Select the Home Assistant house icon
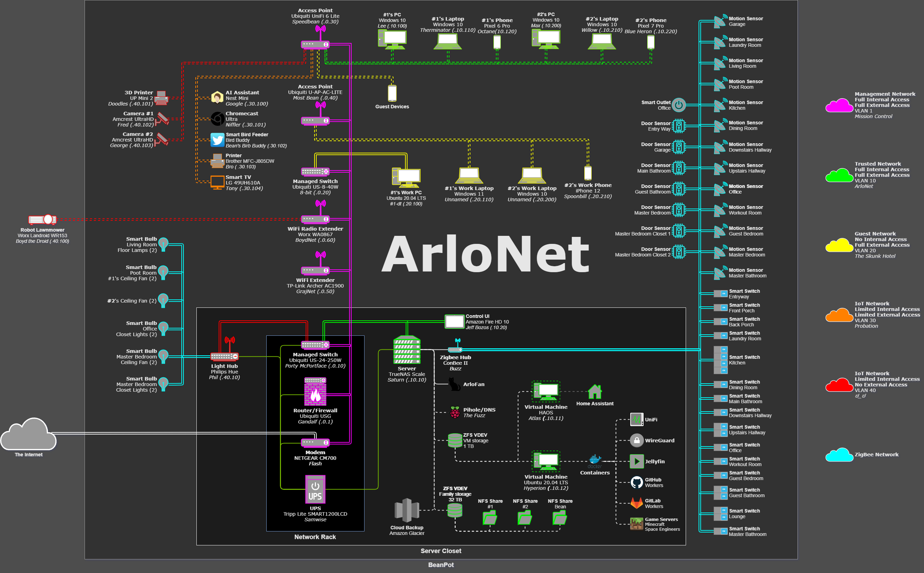 (x=595, y=392)
